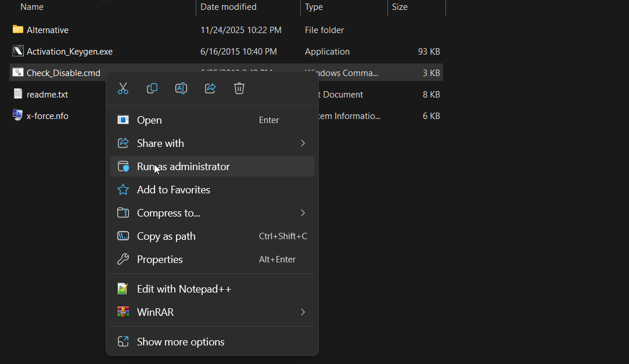Click the Share with entry's icon

123,143
